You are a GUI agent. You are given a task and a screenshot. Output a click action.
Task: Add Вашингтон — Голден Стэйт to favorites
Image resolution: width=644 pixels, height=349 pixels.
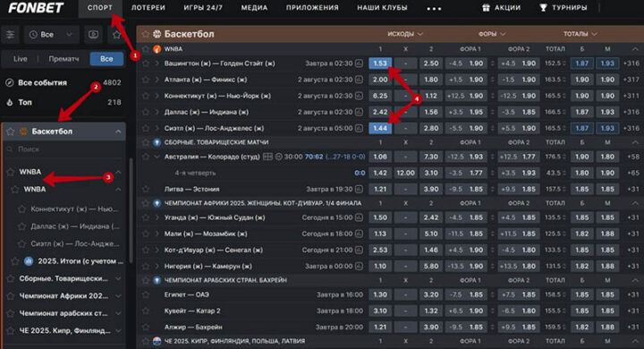point(146,64)
